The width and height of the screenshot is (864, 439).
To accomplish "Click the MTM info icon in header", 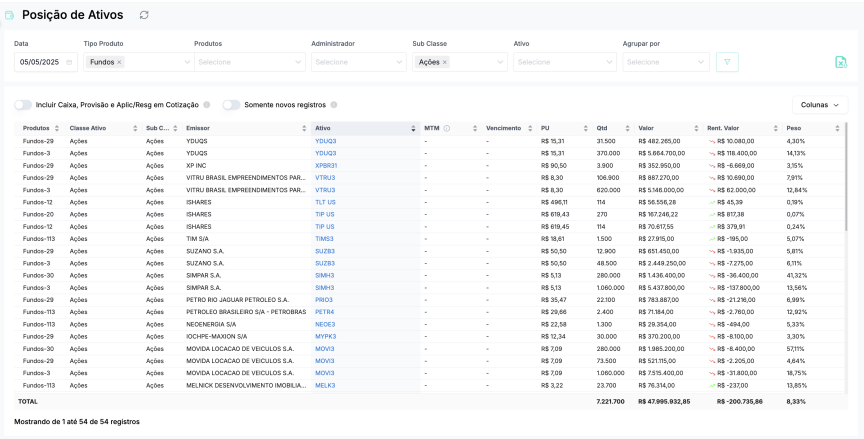I will point(447,128).
